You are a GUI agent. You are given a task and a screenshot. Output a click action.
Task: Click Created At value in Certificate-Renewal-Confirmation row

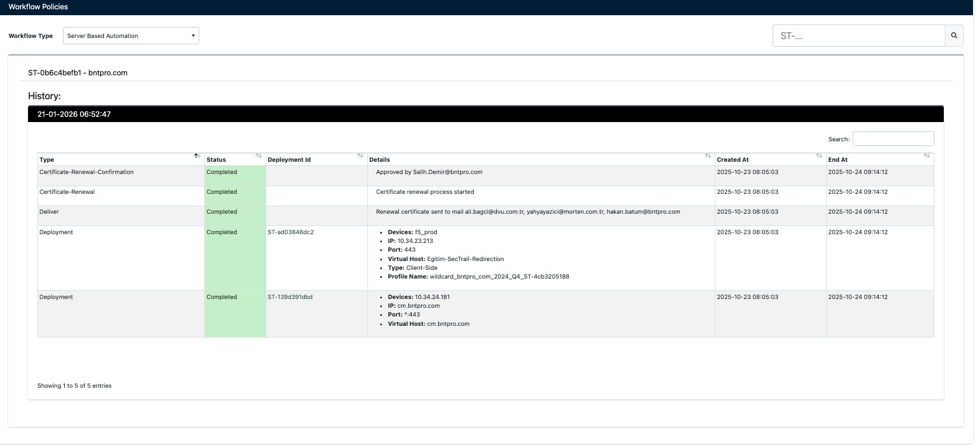point(748,172)
